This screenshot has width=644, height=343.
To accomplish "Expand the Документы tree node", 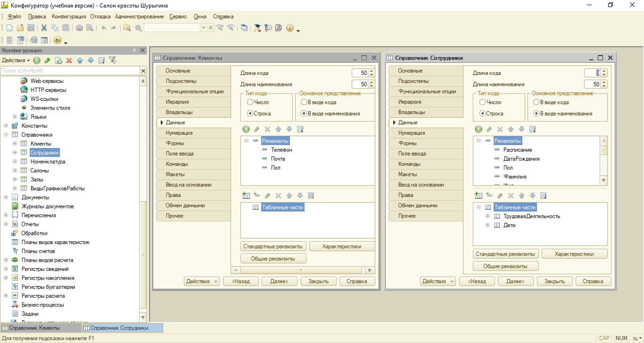I will pos(6,197).
